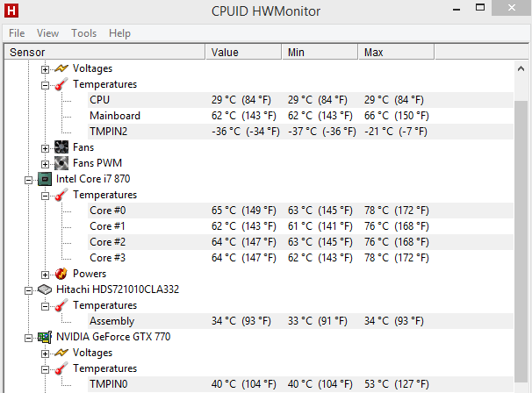Screen dimensions: 532x393
Task: Open the File menu
Action: (x=17, y=33)
